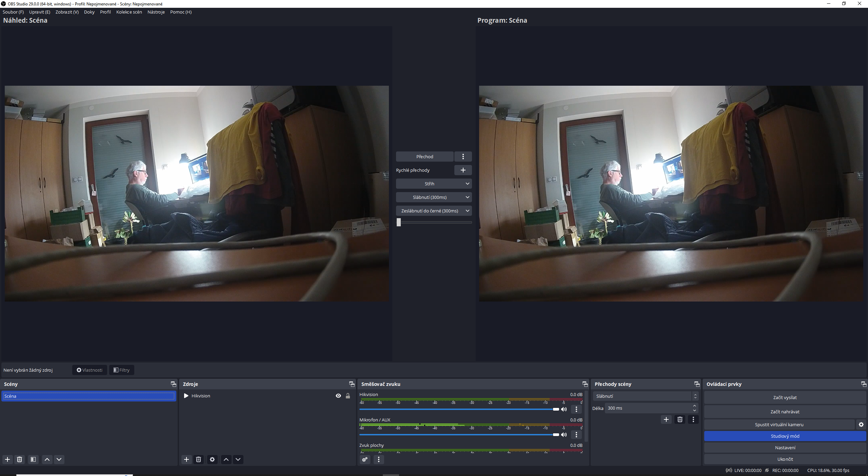Image resolution: width=868 pixels, height=476 pixels.
Task: Open the Nástroje menu
Action: click(x=156, y=12)
